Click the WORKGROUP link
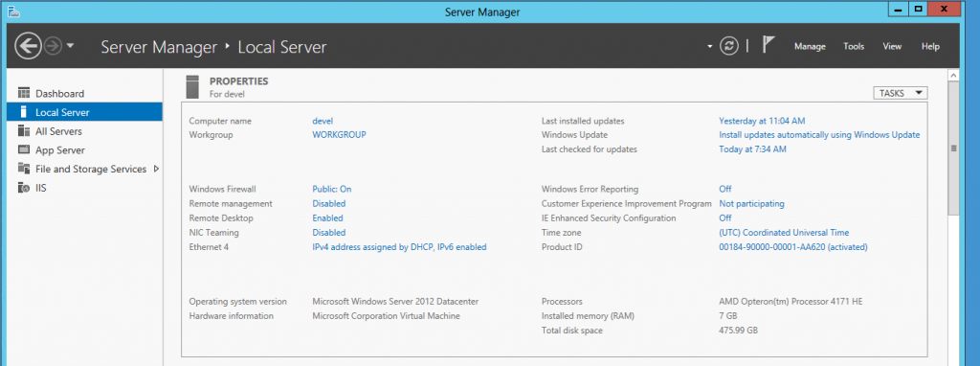The height and width of the screenshot is (366, 980). point(340,134)
